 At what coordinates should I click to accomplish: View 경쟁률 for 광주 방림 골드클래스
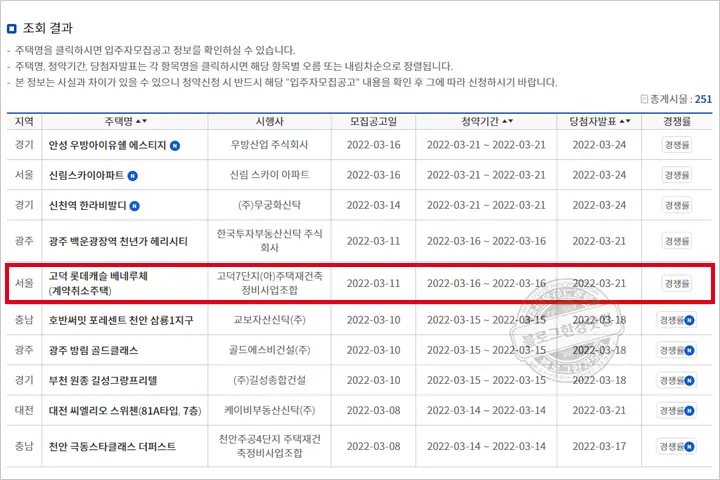(x=677, y=350)
